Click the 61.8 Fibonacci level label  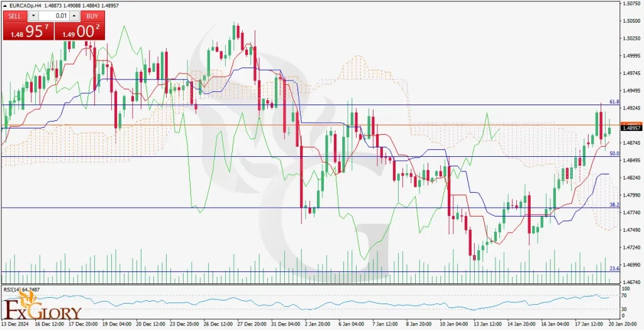tap(614, 101)
